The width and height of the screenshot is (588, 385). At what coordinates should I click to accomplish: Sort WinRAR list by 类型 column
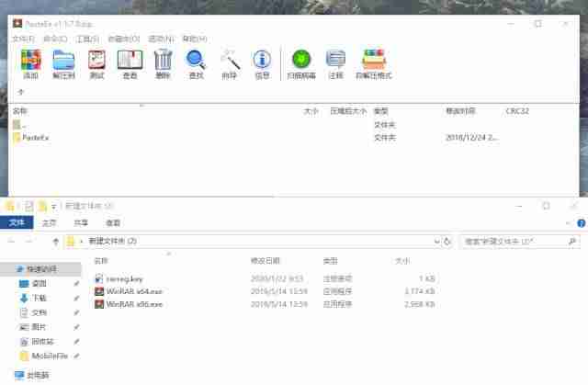(380, 111)
